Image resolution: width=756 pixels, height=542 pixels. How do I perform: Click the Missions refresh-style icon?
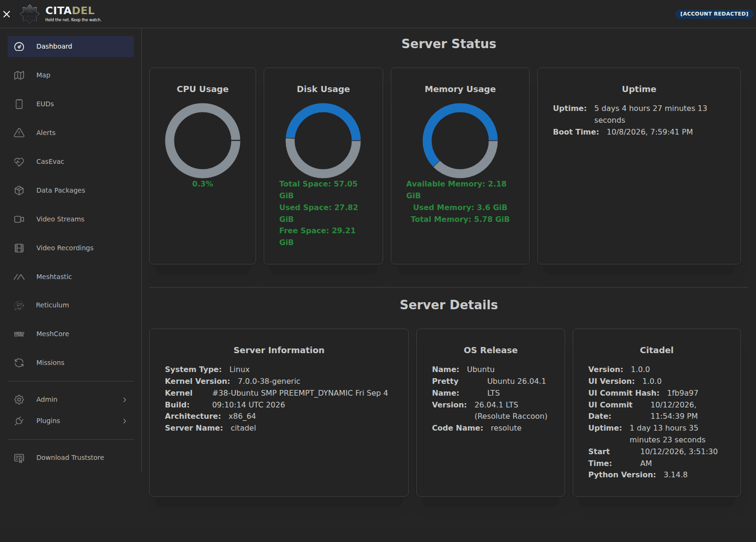point(19,363)
